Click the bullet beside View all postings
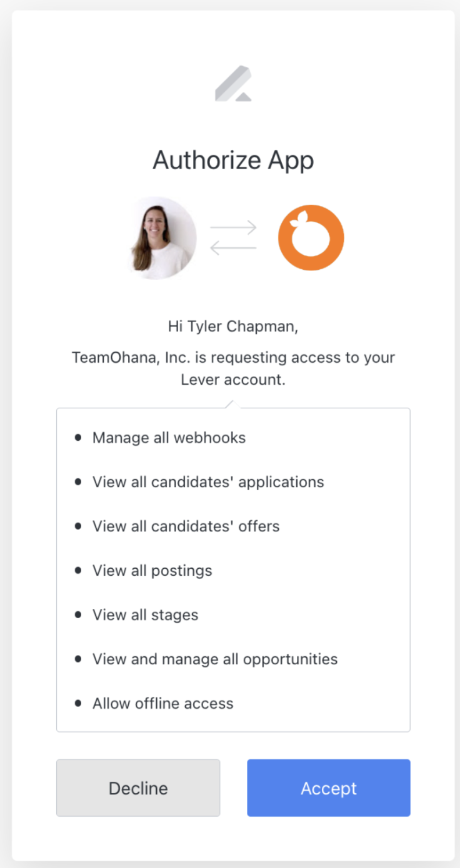The width and height of the screenshot is (460, 868). pyautogui.click(x=77, y=570)
